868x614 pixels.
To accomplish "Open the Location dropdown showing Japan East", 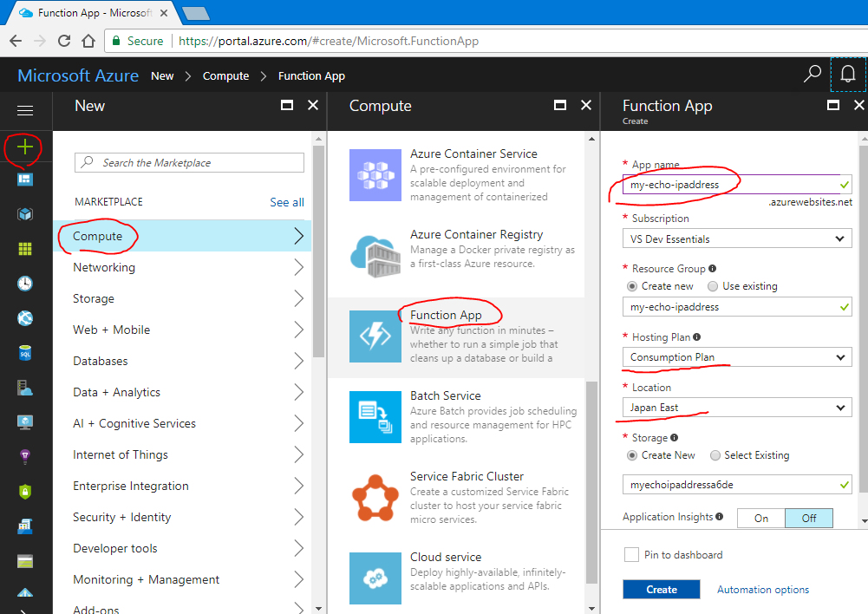I will tap(737, 408).
